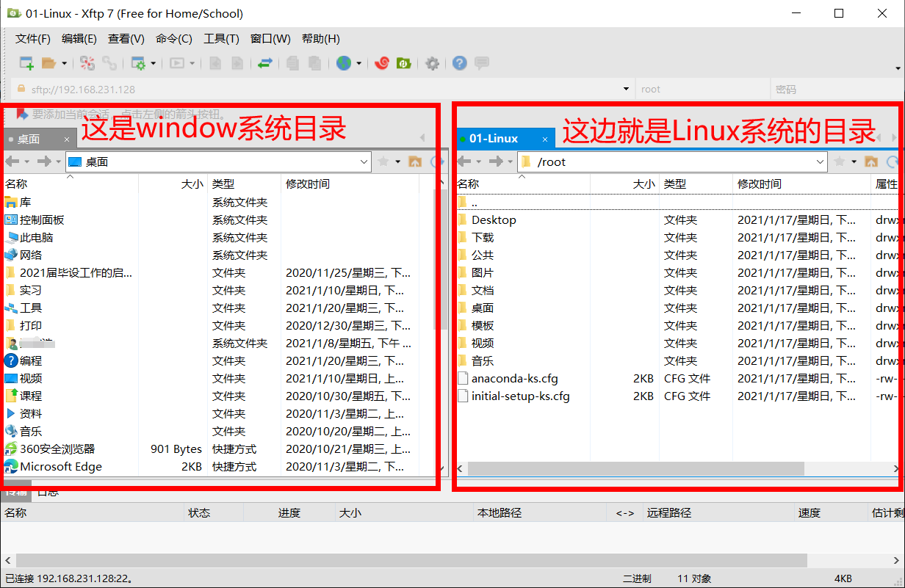Viewport: 905px width, 588px height.
Task: Click the Reconnect chain-link icon
Action: coord(109,63)
